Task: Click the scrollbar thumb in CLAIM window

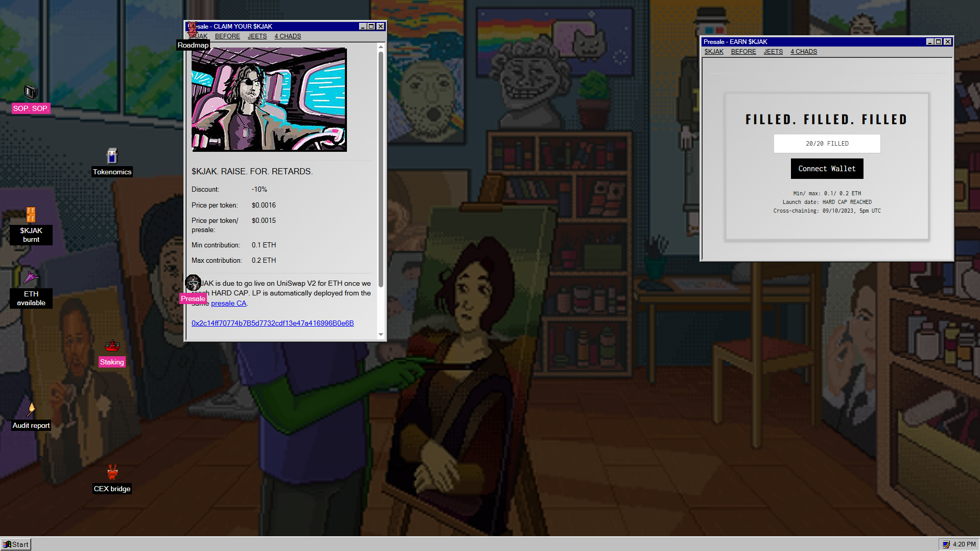Action: [381, 169]
